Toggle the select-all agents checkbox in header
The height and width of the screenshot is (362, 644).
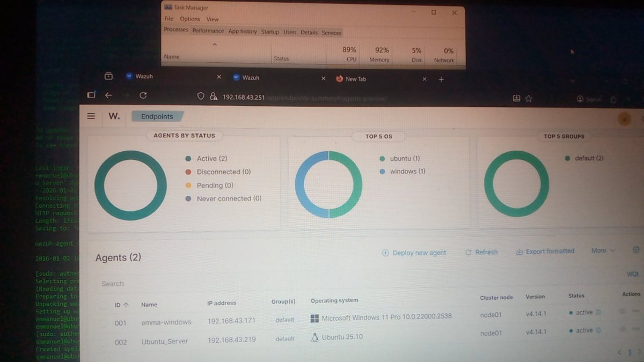pos(103,305)
